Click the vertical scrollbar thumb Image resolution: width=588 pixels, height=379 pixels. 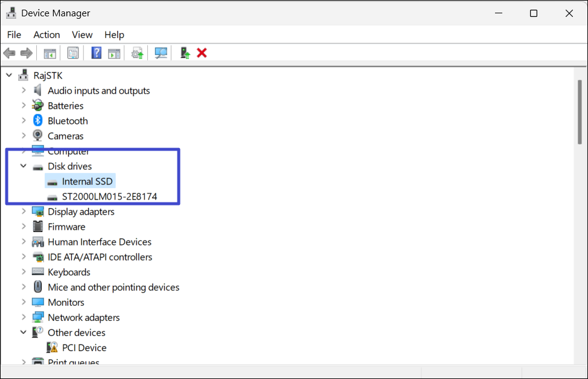click(580, 112)
